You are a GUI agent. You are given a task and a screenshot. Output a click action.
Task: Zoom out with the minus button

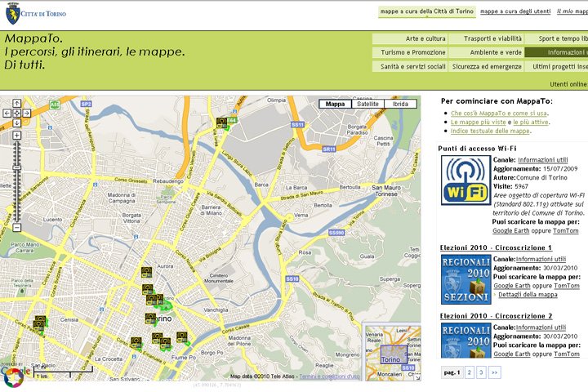16,227
